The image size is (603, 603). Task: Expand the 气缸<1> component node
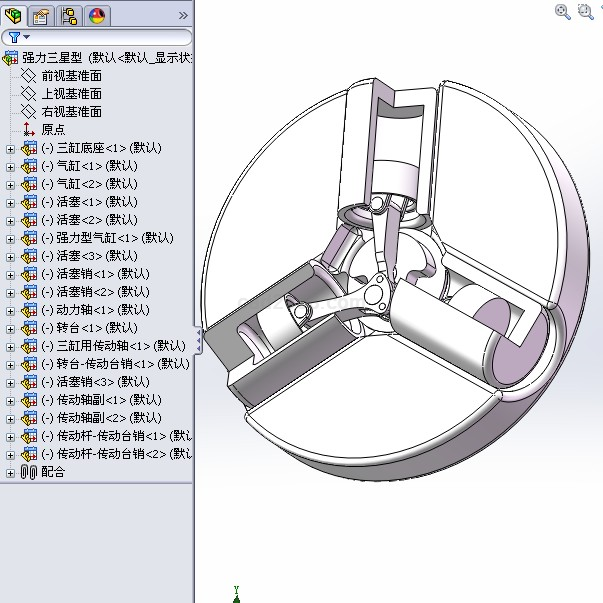[x=11, y=167]
